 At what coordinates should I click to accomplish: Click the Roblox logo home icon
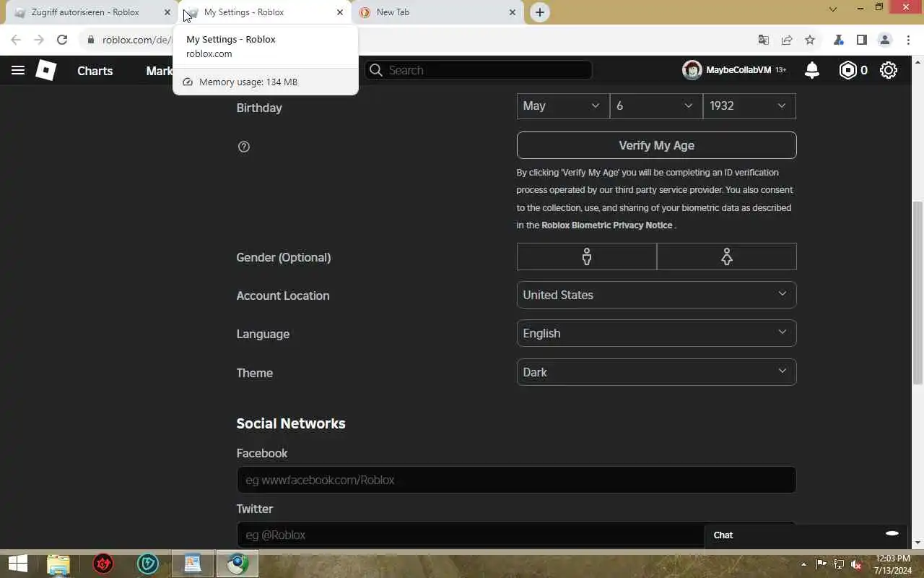click(46, 70)
